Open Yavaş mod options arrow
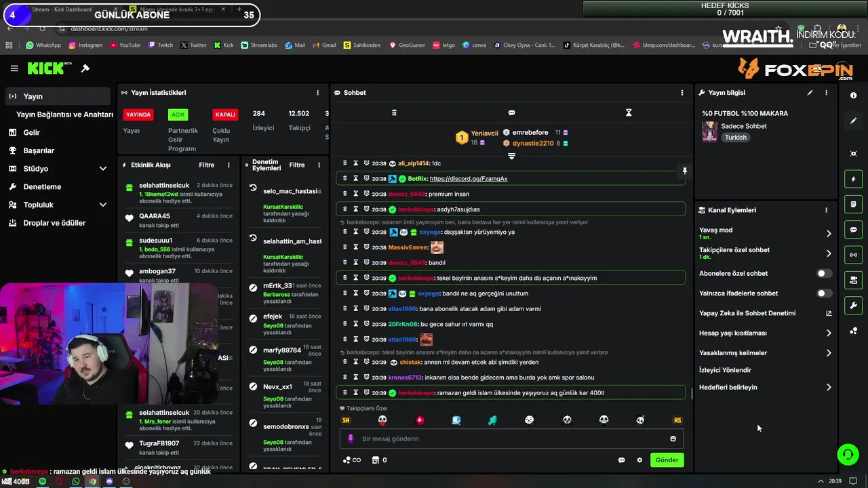 coord(828,234)
